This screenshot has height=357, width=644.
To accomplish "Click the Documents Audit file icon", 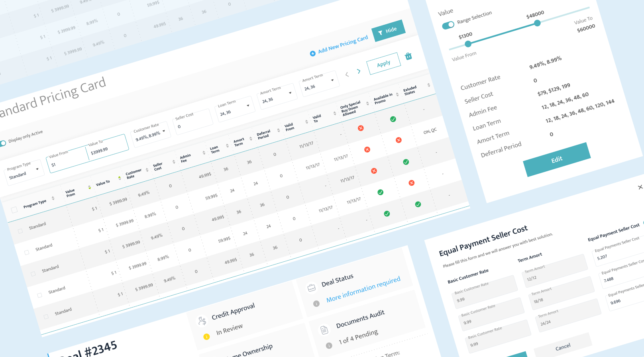I will coord(324,330).
